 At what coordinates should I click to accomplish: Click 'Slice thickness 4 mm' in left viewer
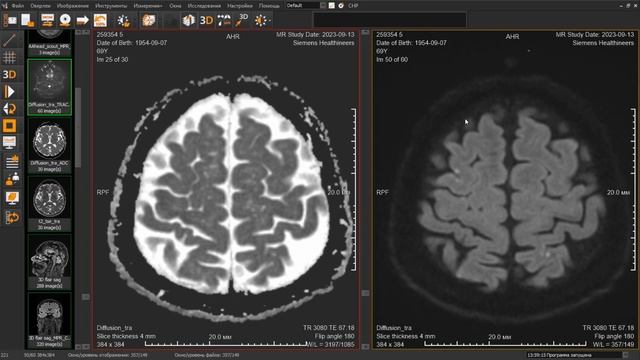(x=126, y=336)
